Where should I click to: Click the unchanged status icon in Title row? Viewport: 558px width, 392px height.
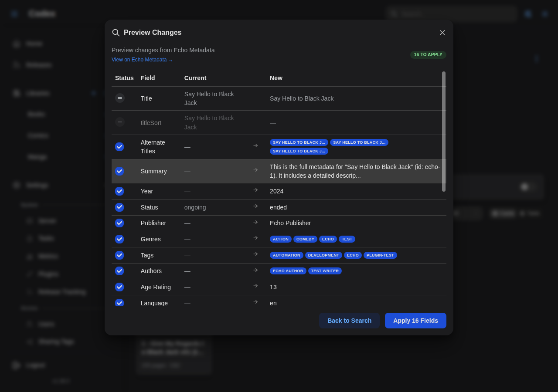[x=120, y=98]
